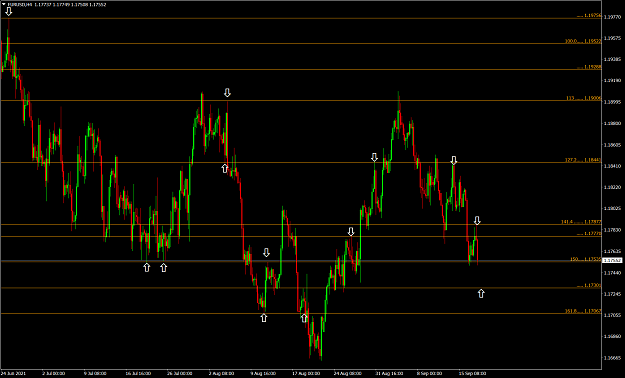
Task: Click the 17 Aug 00:00 time label
Action: tap(306, 374)
